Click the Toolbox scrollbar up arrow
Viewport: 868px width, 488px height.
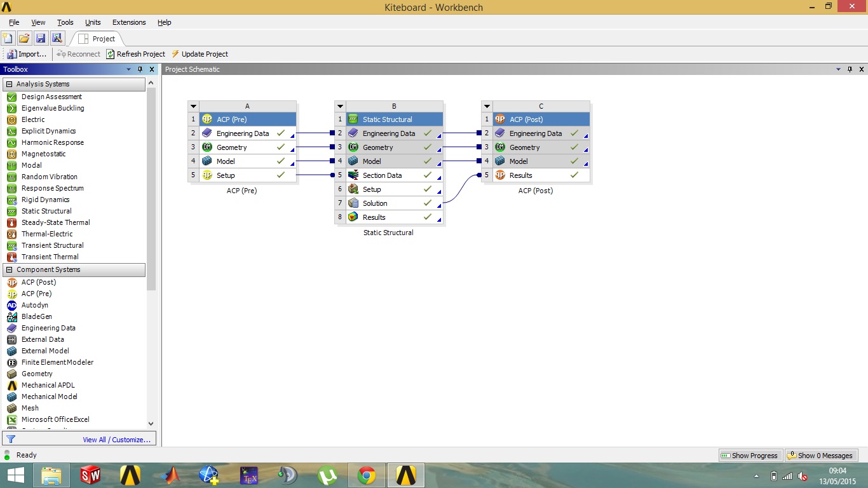click(151, 83)
